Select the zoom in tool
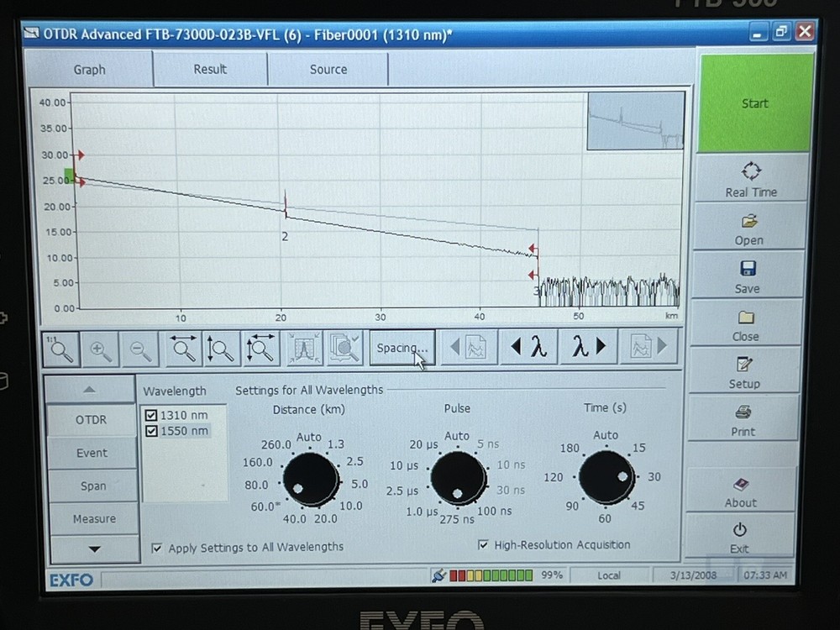 coord(100,349)
